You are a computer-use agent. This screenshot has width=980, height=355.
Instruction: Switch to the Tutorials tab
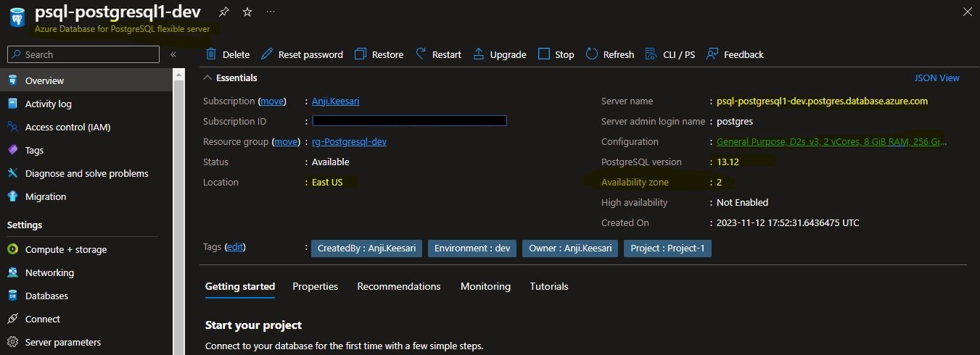(549, 286)
